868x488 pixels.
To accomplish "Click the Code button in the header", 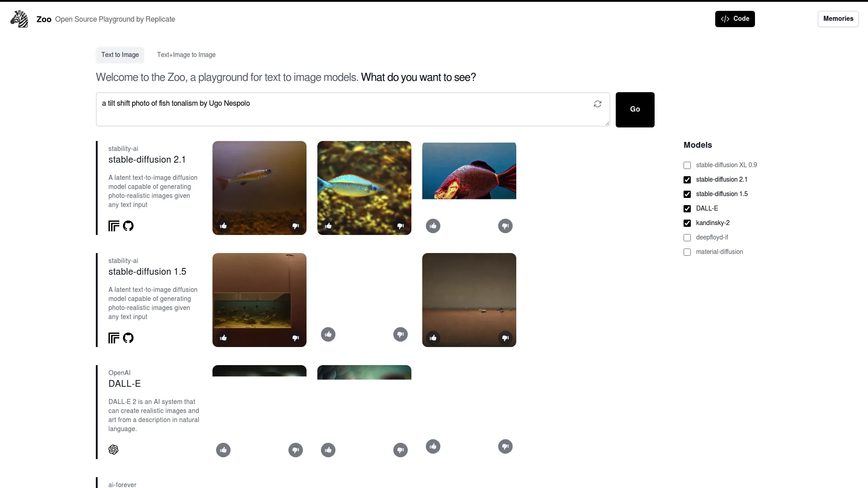I will pos(735,19).
